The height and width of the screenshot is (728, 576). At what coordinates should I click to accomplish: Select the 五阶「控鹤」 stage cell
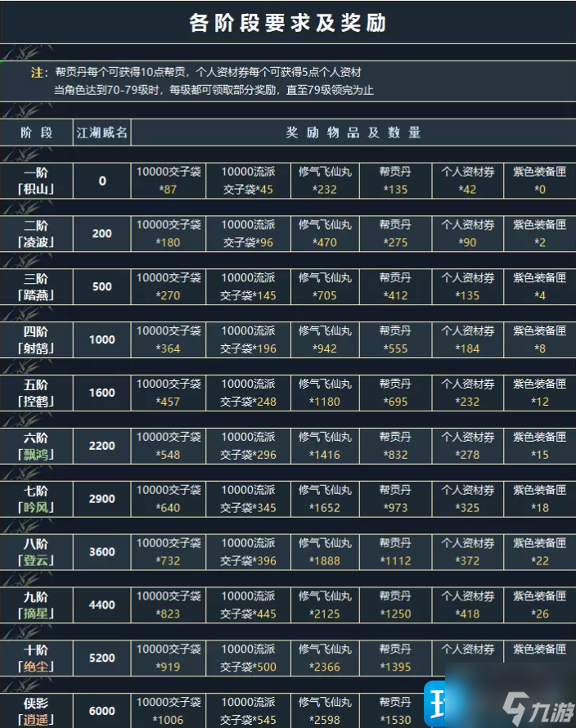[x=36, y=393]
